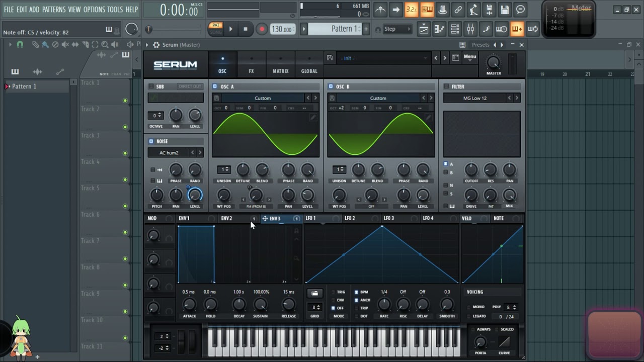Toggle the NOISE oscillator on/off
This screenshot has height=362, width=644.
[x=151, y=141]
